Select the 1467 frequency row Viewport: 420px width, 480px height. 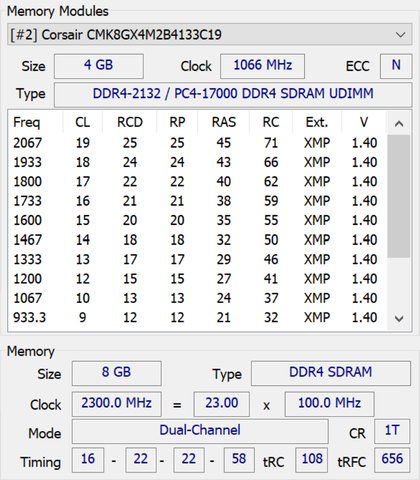pos(197,240)
